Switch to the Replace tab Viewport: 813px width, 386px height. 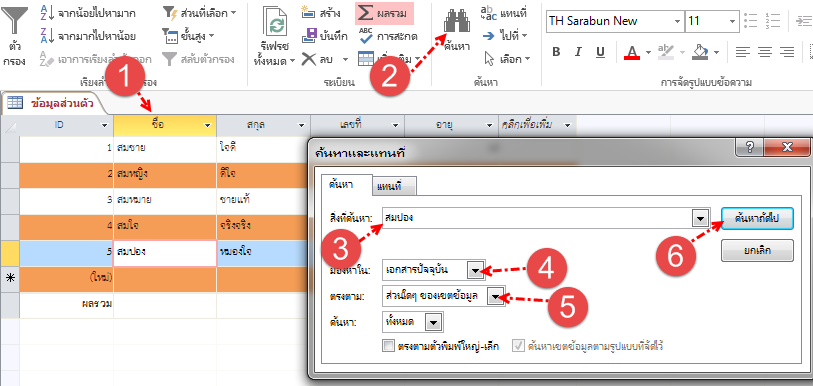[x=395, y=187]
